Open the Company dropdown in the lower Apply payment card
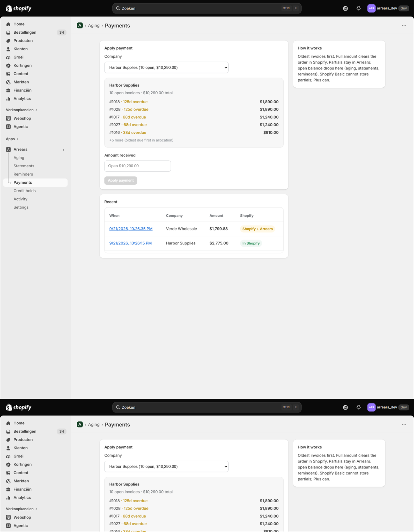The height and width of the screenshot is (532, 414). coord(166,467)
